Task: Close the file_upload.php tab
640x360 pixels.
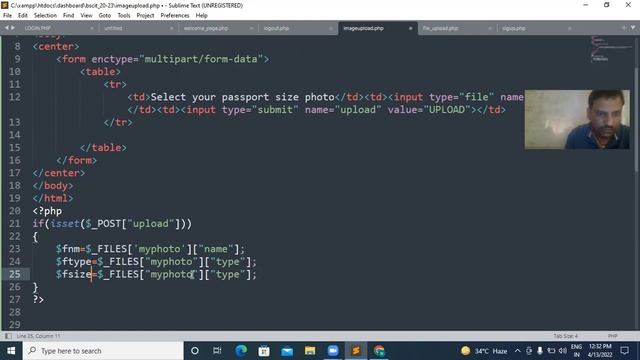Action: pos(490,29)
